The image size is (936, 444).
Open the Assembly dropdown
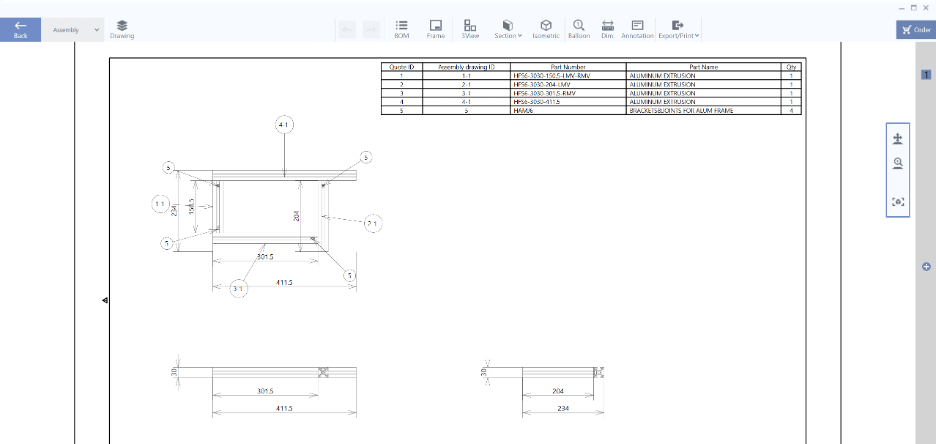[x=73, y=30]
